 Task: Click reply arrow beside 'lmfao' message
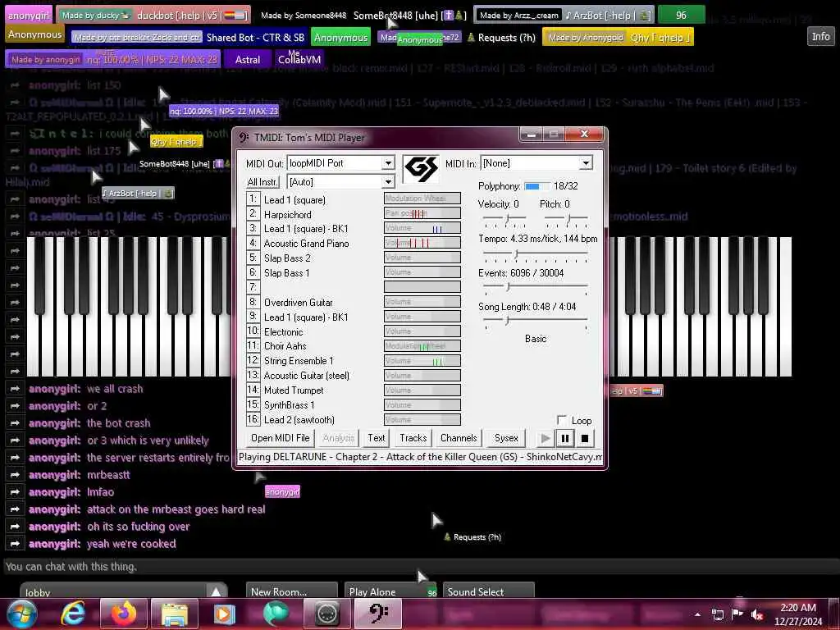pyautogui.click(x=15, y=492)
